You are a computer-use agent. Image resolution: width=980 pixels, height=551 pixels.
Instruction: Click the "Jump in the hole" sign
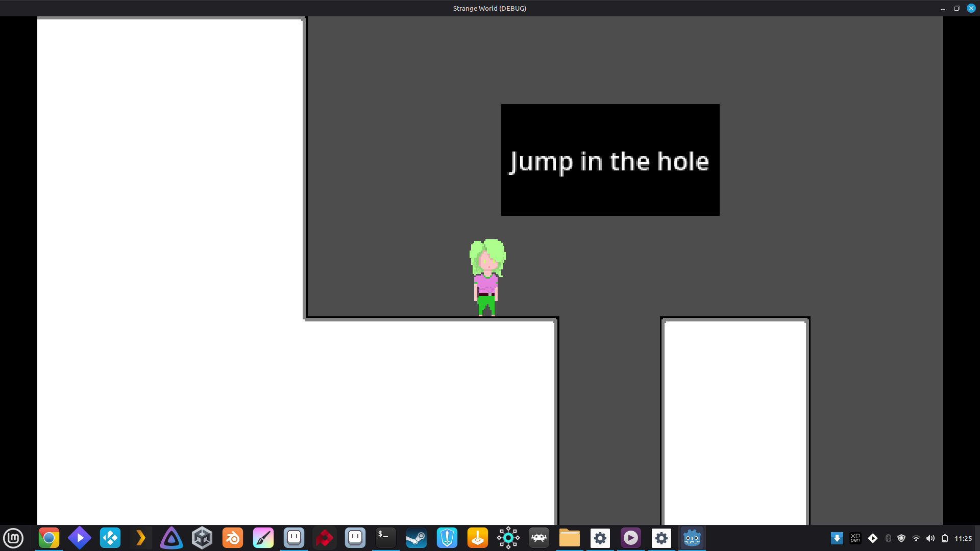pos(610,160)
